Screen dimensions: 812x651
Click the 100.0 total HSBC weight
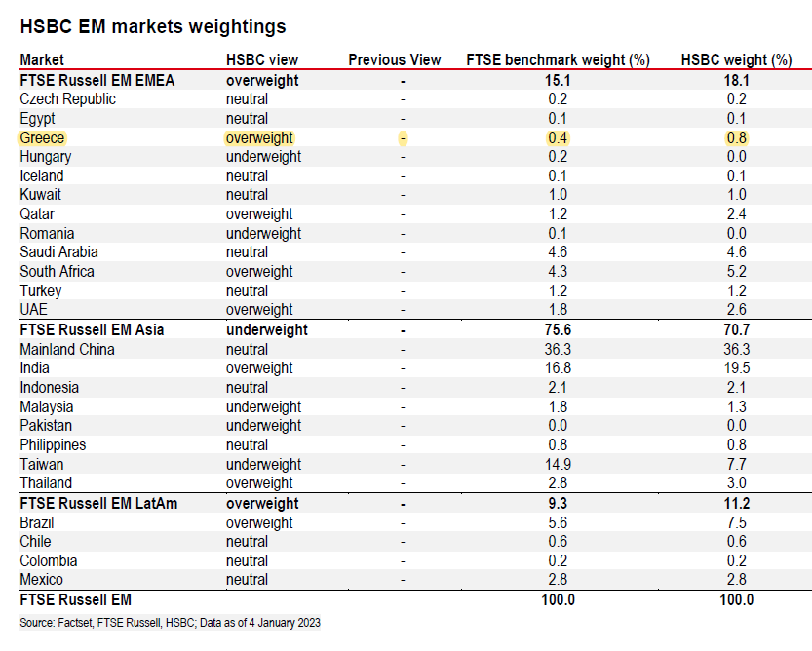tap(736, 599)
